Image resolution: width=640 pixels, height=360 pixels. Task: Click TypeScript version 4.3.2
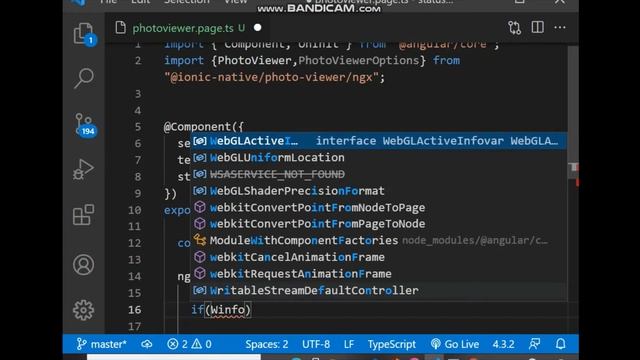coord(503,344)
